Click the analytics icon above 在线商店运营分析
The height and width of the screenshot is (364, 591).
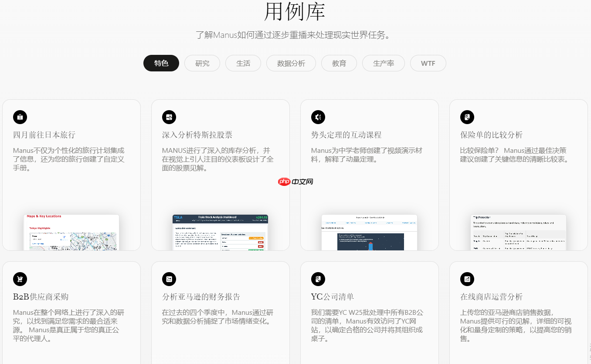[x=467, y=279]
